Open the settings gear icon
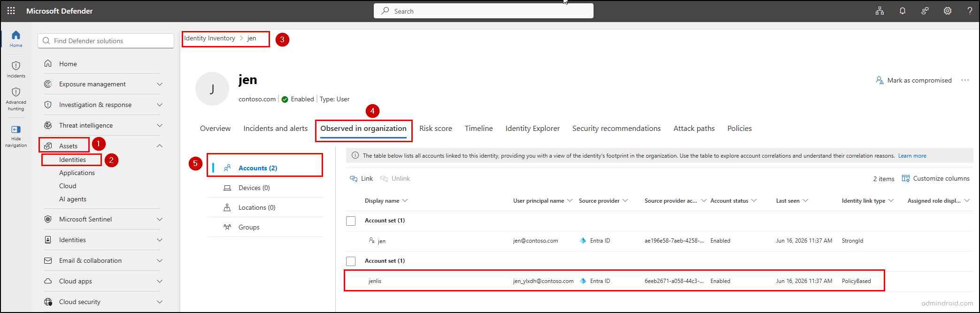Screen dimensions: 980x313 [x=948, y=11]
